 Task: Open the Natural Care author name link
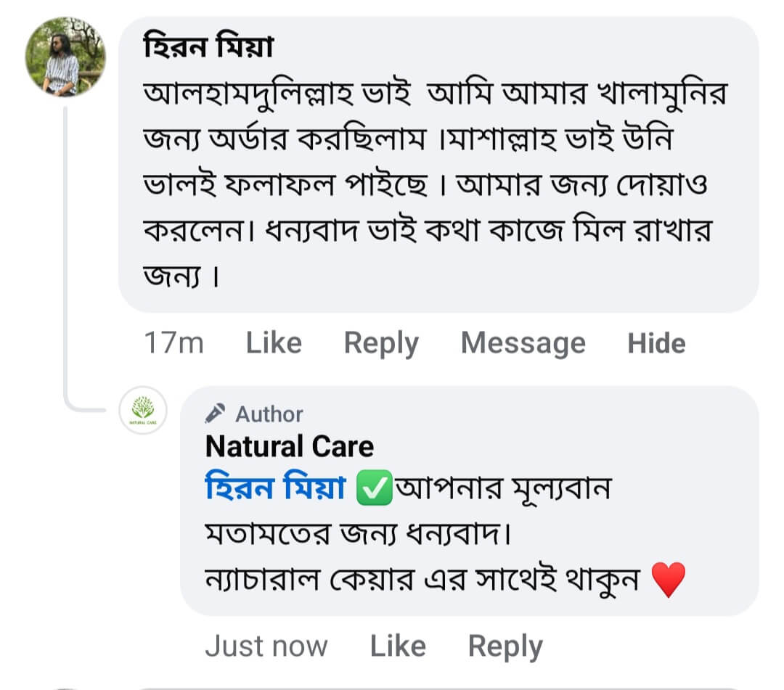click(x=290, y=446)
